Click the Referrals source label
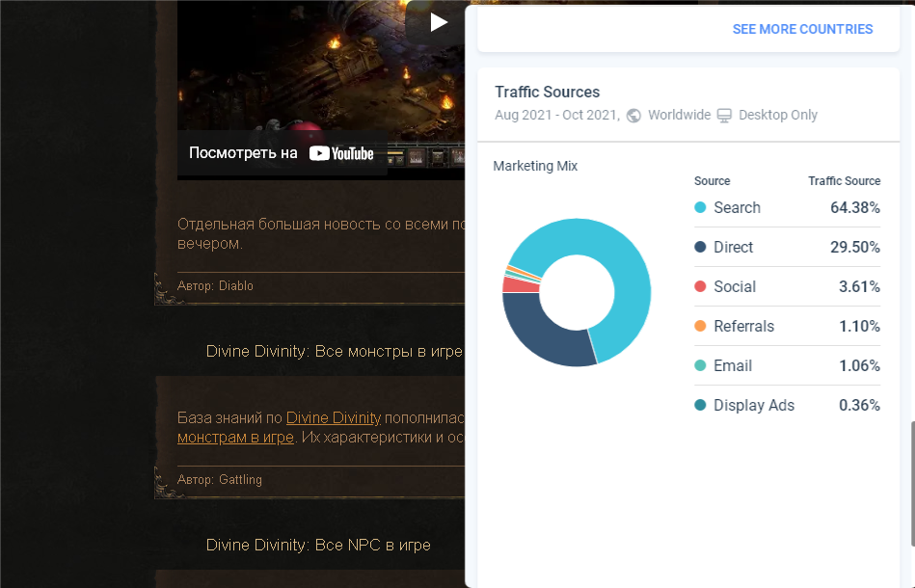The height and width of the screenshot is (588, 915). pyautogui.click(x=744, y=326)
